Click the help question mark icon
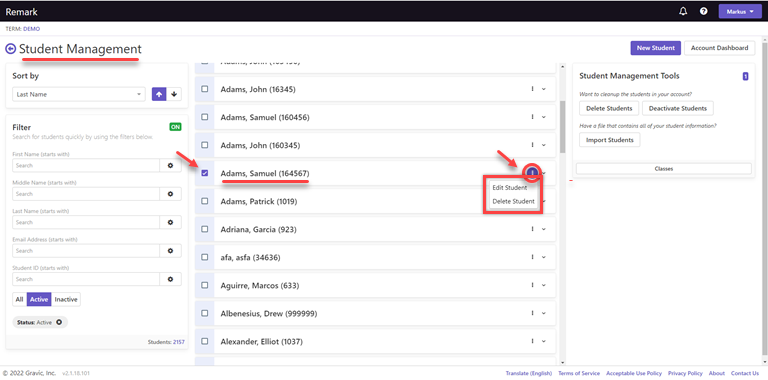 (703, 11)
